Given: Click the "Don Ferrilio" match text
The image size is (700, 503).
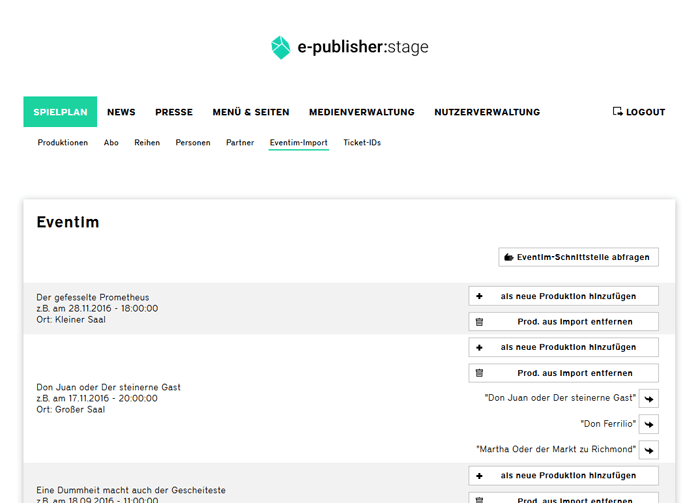Looking at the screenshot, I should click(608, 424).
